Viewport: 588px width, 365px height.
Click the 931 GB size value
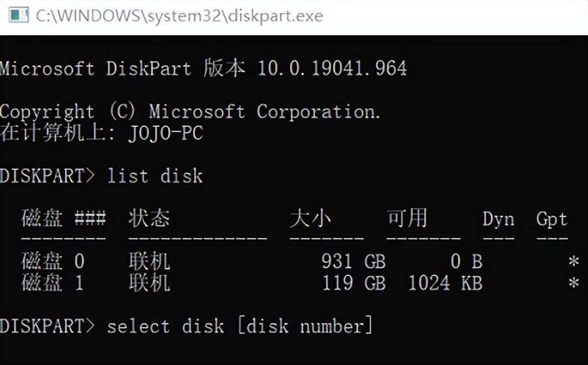coord(353,262)
